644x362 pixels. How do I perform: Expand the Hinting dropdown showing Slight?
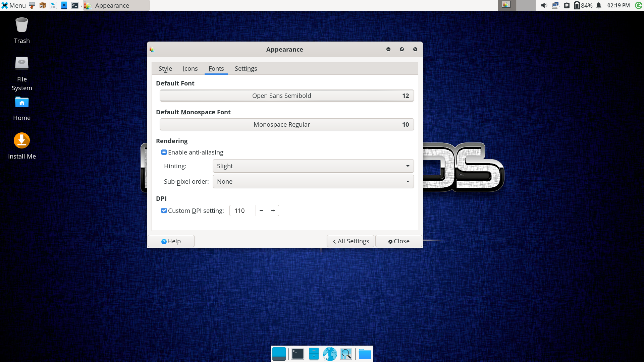tap(313, 166)
